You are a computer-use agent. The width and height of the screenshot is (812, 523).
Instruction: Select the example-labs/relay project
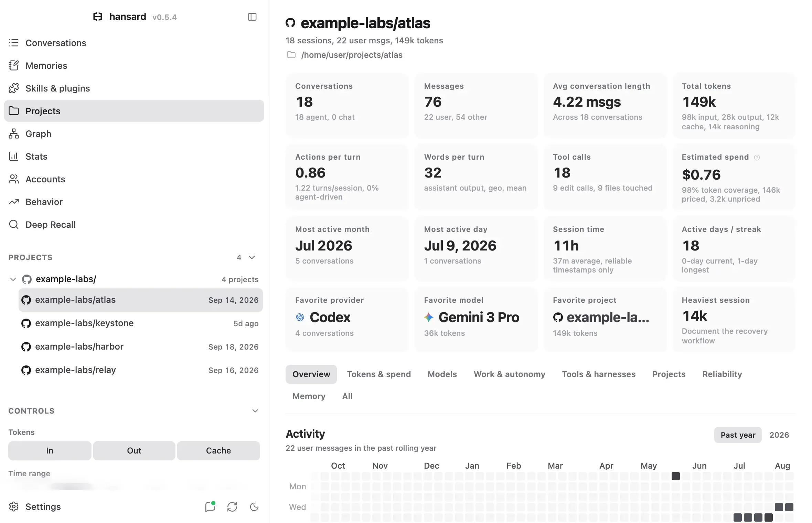(x=140, y=370)
